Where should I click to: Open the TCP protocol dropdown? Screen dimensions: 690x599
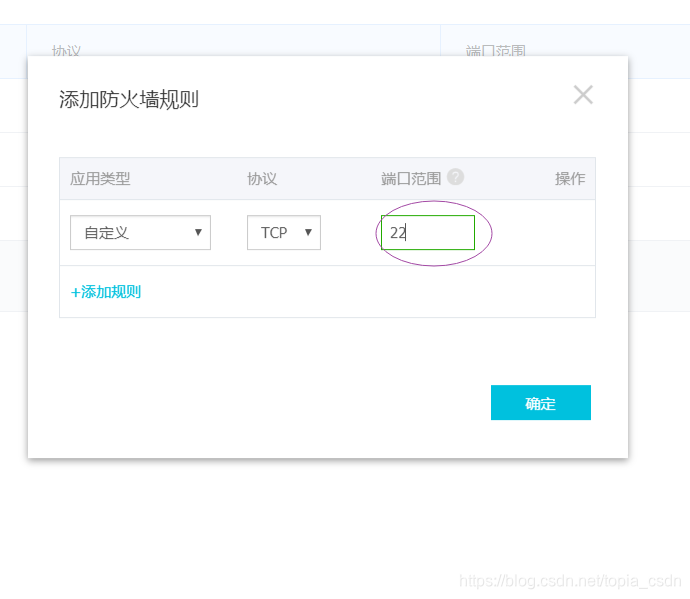(x=284, y=232)
